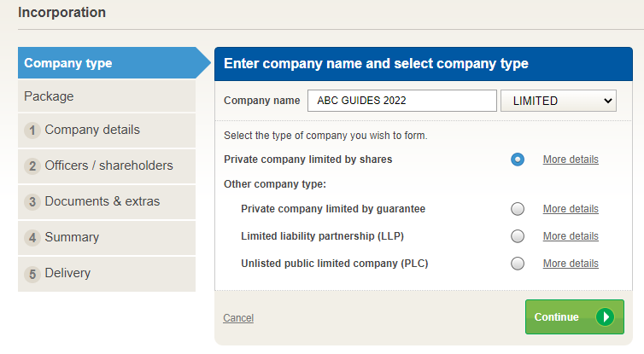More details for Unlisted PLC
This screenshot has height=354, width=644.
[571, 264]
